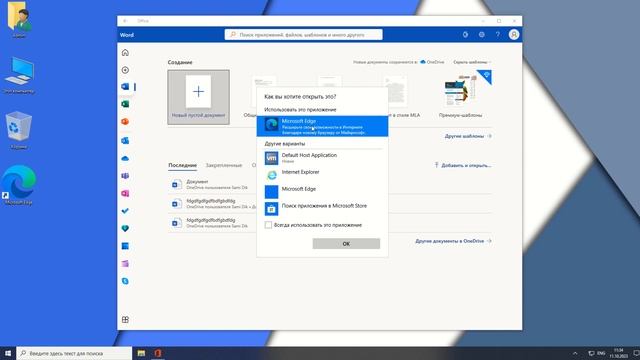Select the Recycle Bin desktop icon

click(18, 130)
